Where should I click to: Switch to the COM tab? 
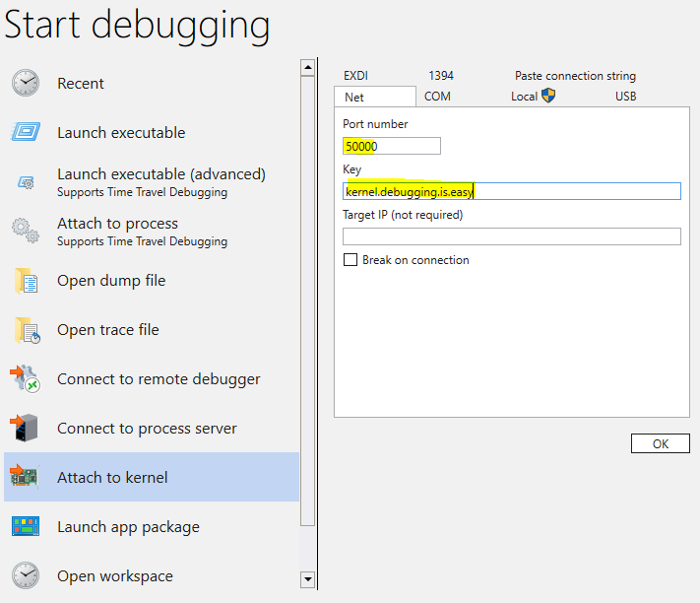[x=437, y=97]
